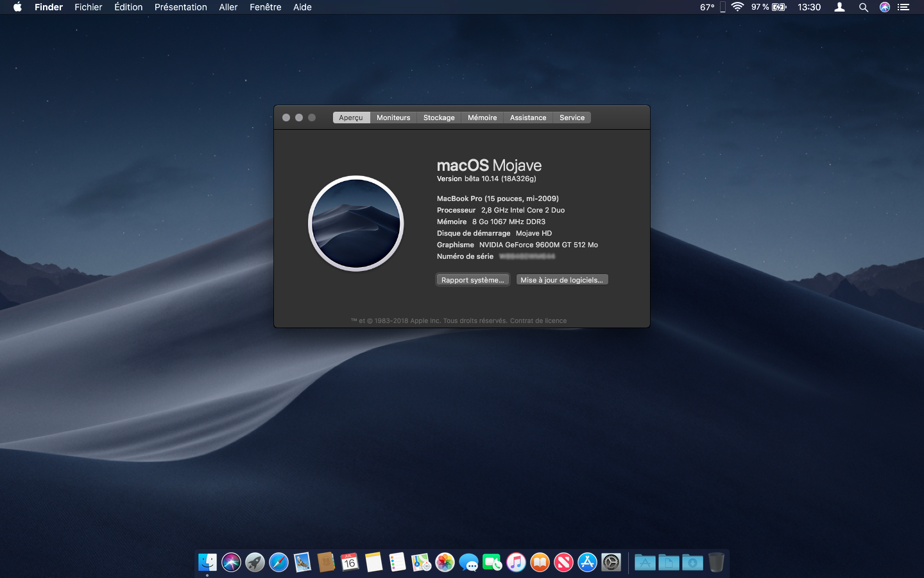Open Applications folder stack in Dock
Image resolution: width=924 pixels, height=578 pixels.
[x=645, y=563]
